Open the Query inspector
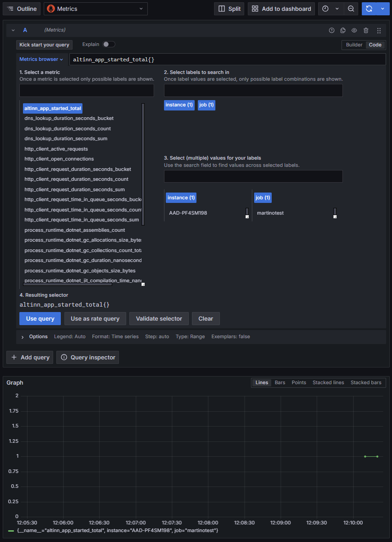The width and height of the screenshot is (392, 542). pos(87,357)
